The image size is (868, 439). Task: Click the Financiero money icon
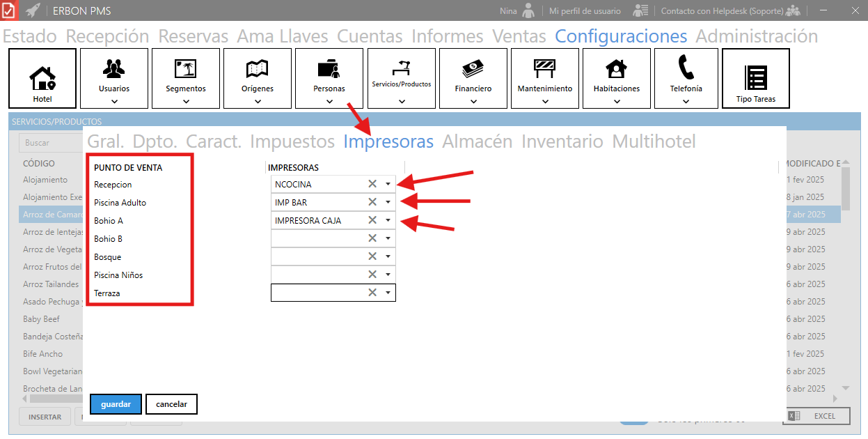pos(473,68)
